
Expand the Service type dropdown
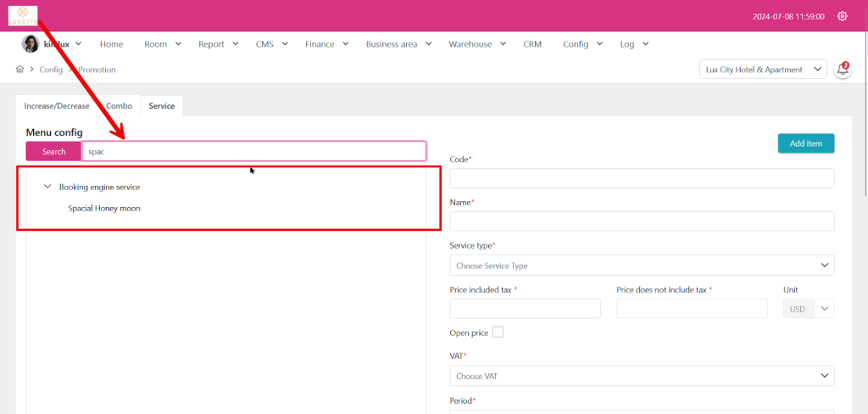(x=641, y=266)
